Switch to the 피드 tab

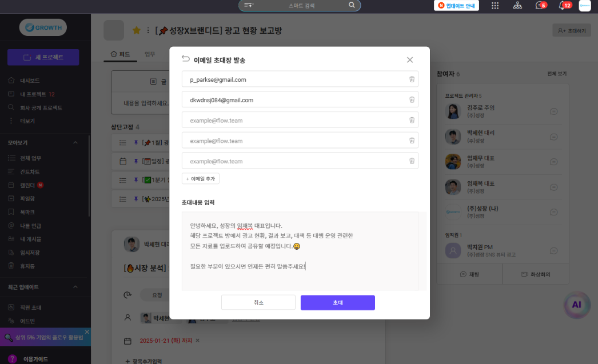120,54
